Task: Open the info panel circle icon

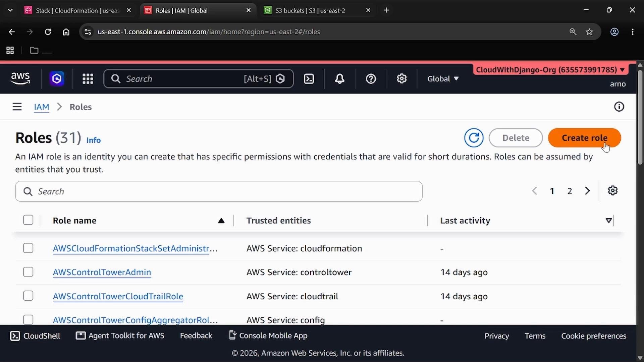Action: [619, 107]
